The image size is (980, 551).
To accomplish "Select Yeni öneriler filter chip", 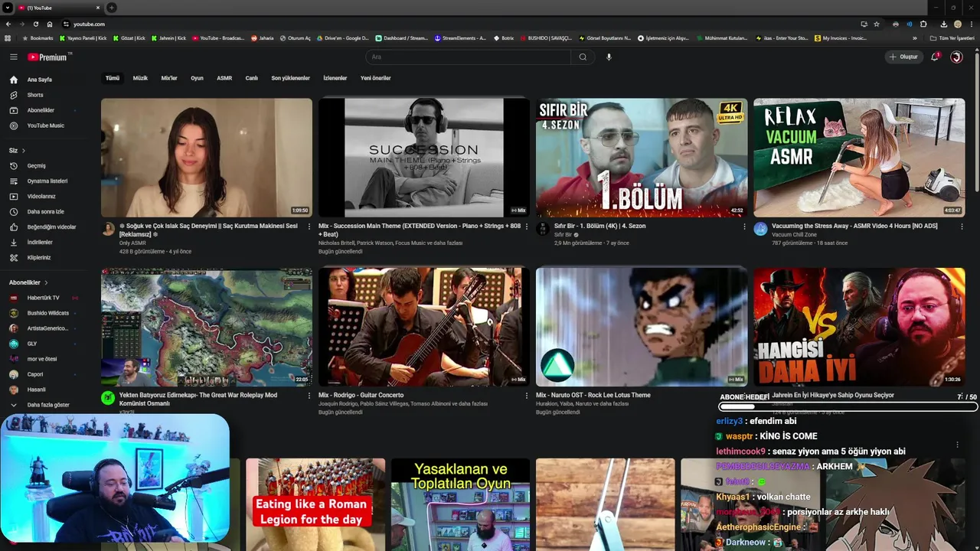I will pos(376,78).
